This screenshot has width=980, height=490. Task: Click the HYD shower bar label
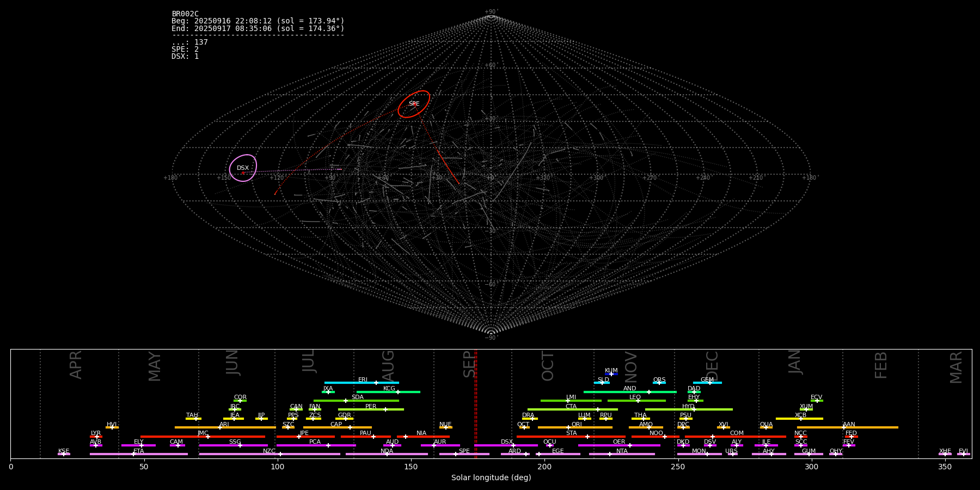click(688, 407)
